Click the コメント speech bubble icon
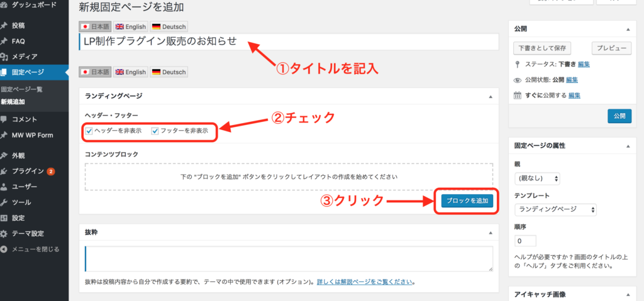The width and height of the screenshot is (644, 301). [5, 119]
